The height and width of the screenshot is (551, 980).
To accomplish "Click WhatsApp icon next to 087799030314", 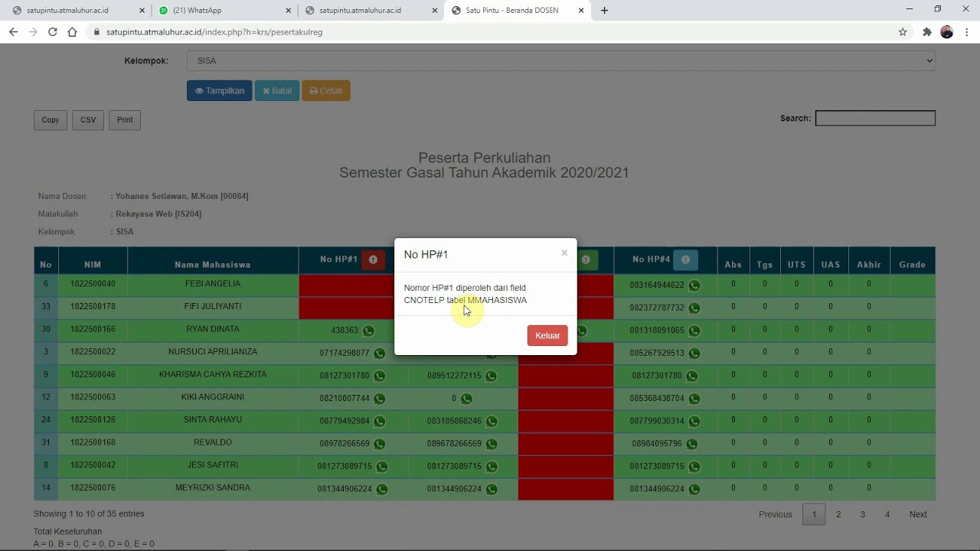I will click(x=694, y=422).
